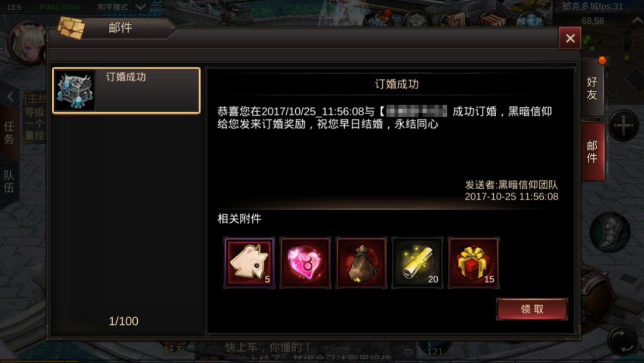The height and width of the screenshot is (363, 644).
Task: Open the 任务 side tab
Action: 9,133
